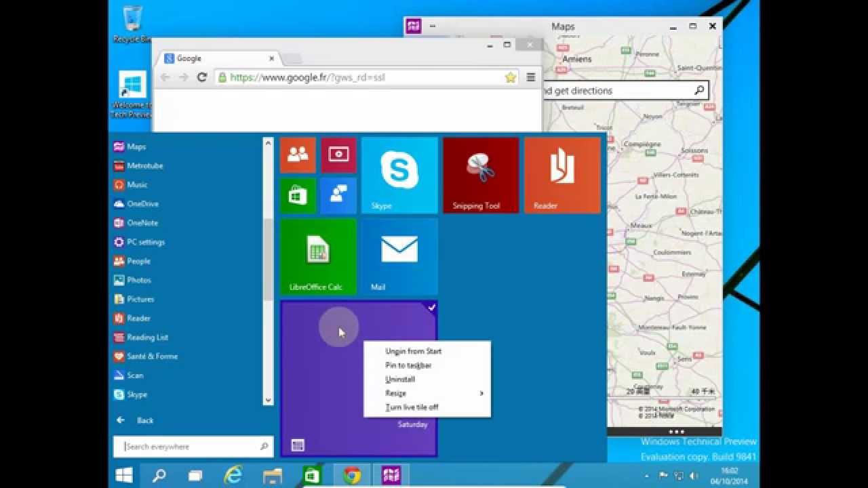Expand the Resize submenu
The width and height of the screenshot is (868, 488).
pyautogui.click(x=427, y=393)
